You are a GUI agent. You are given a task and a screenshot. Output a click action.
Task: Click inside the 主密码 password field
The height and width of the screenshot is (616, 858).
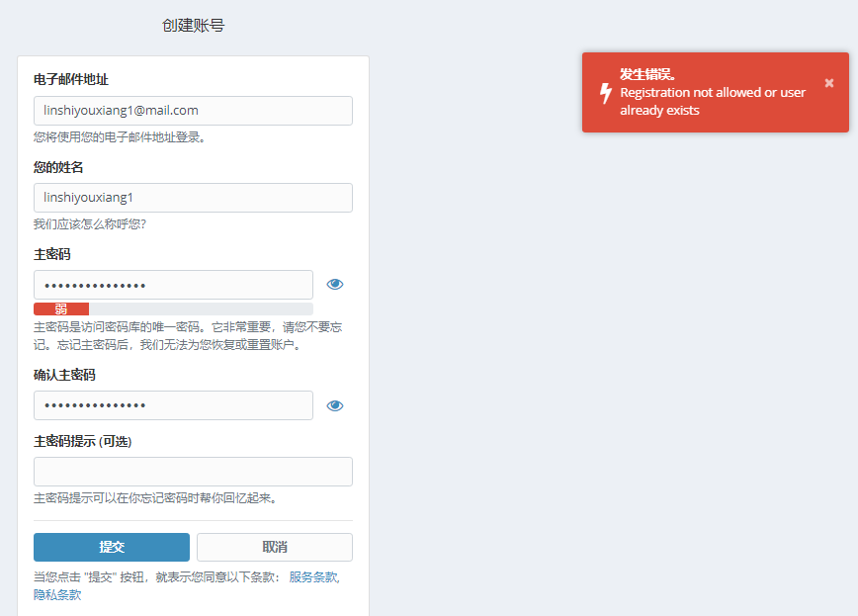(173, 285)
